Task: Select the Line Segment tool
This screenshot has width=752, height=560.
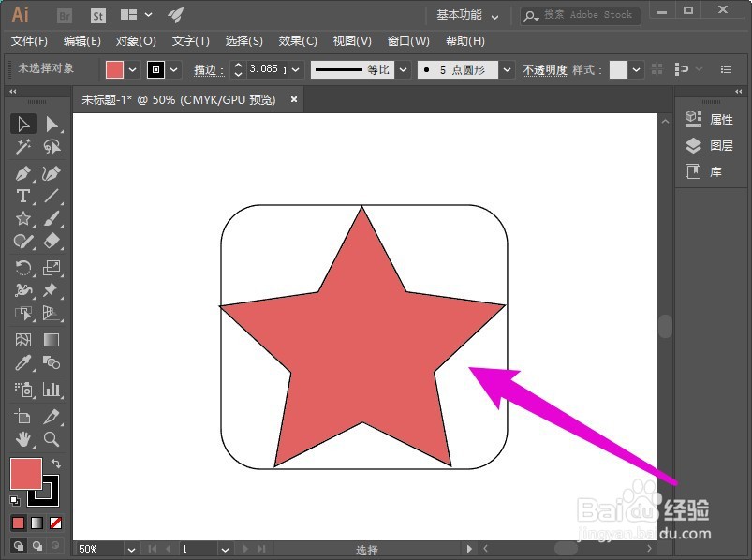Action: tap(52, 196)
